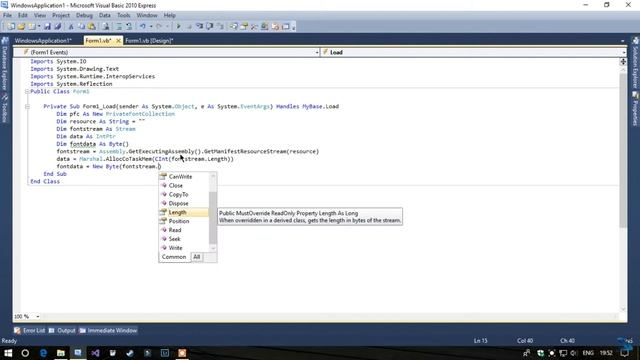
Task: Click the Paste toolbar icon
Action: pyautogui.click(x=91, y=27)
